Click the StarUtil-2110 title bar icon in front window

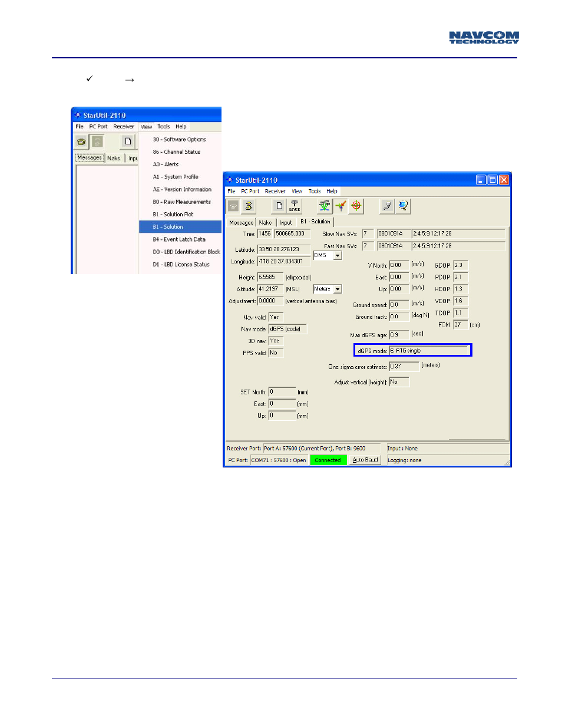[230, 180]
